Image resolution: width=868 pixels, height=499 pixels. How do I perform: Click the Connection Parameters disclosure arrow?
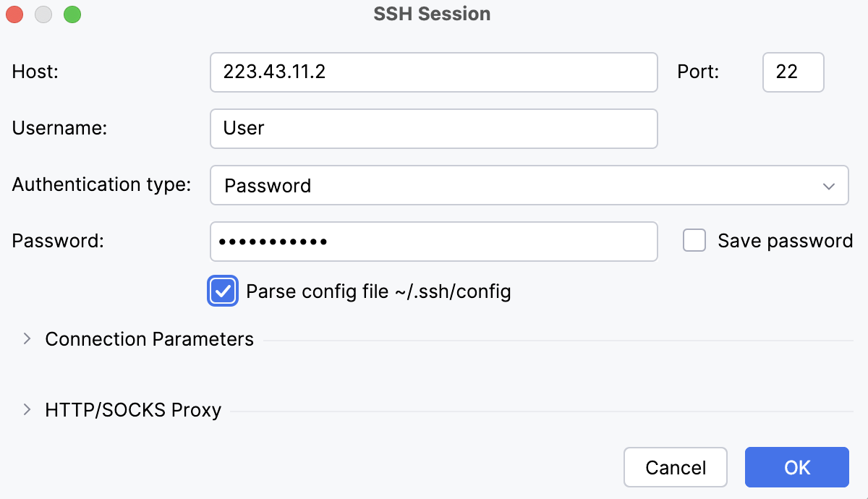point(26,338)
